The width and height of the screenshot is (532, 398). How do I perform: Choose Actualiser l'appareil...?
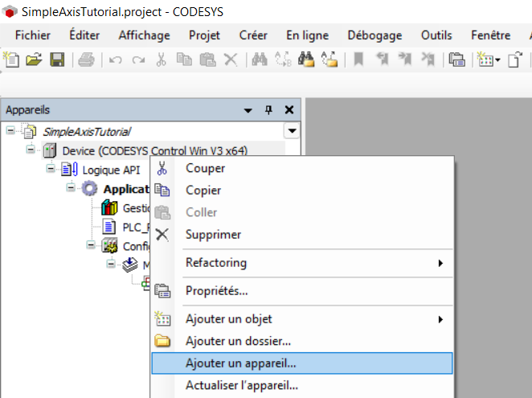[x=302, y=385]
